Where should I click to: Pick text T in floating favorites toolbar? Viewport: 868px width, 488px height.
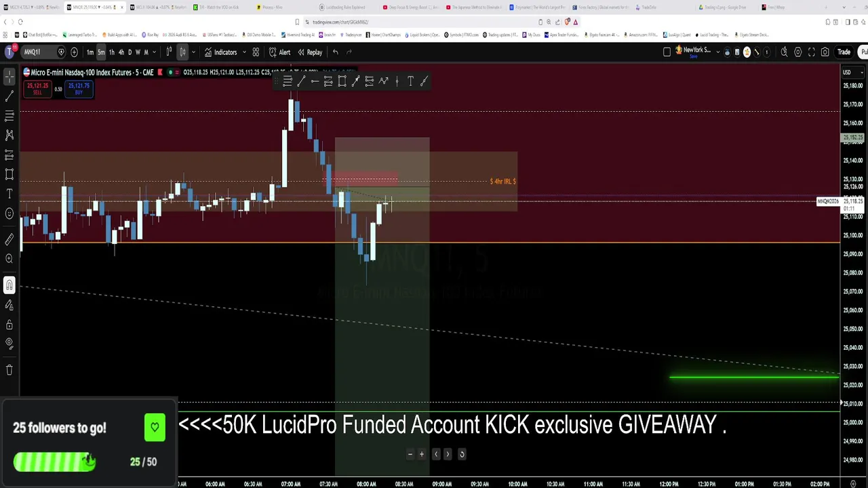[x=410, y=81]
